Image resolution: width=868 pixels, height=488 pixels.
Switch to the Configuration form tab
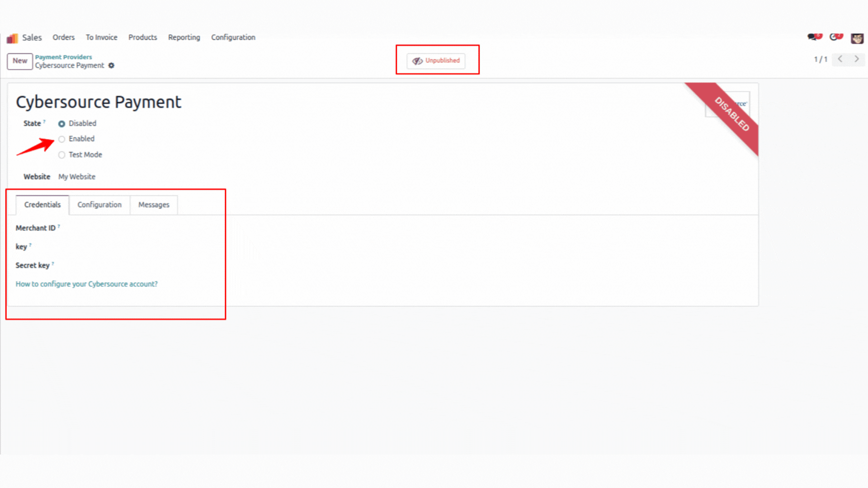point(99,205)
